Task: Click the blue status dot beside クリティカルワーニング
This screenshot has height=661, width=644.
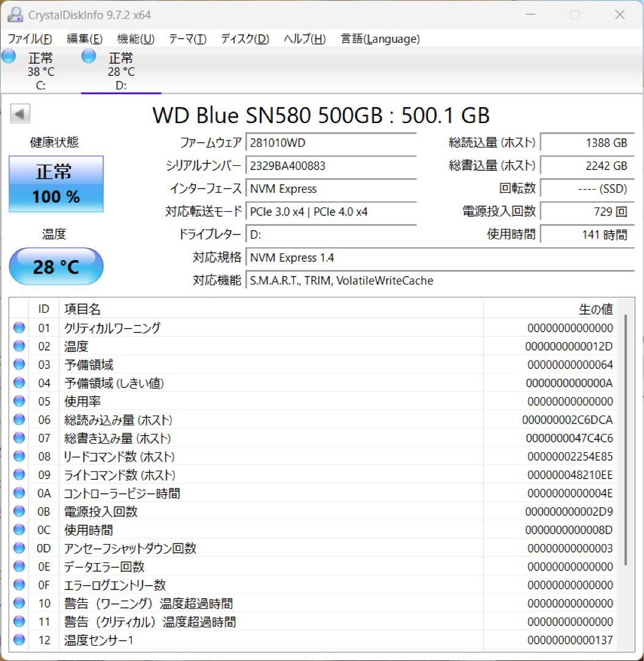Action: tap(18, 327)
